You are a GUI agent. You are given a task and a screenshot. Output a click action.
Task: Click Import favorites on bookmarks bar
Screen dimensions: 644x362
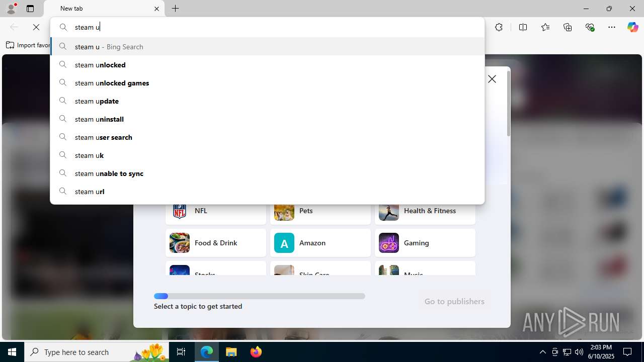[x=28, y=45]
